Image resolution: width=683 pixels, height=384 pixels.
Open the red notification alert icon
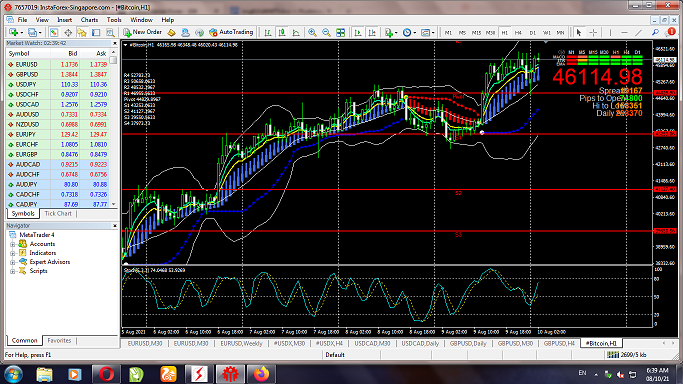coord(671,32)
